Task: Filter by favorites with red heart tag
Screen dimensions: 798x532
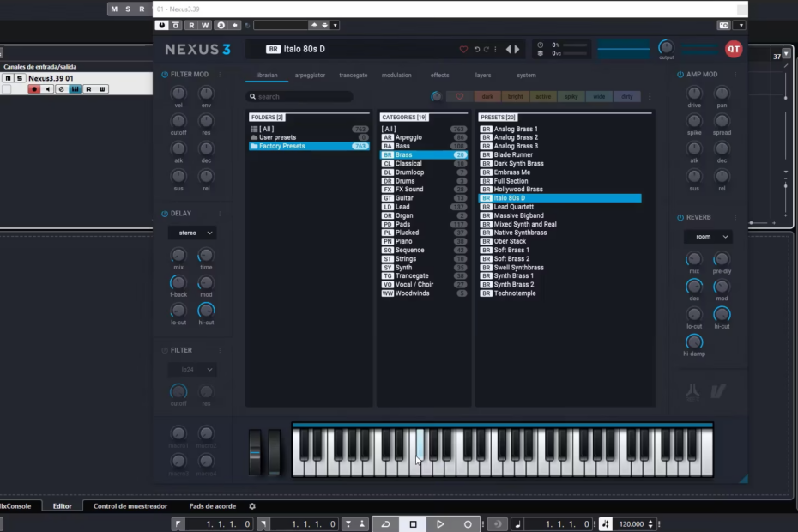Action: tap(459, 96)
